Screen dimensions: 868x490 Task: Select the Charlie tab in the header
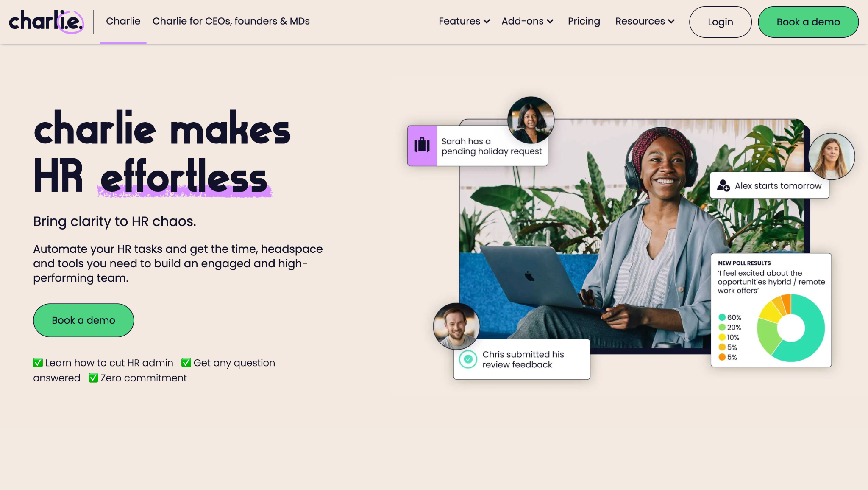coord(123,21)
